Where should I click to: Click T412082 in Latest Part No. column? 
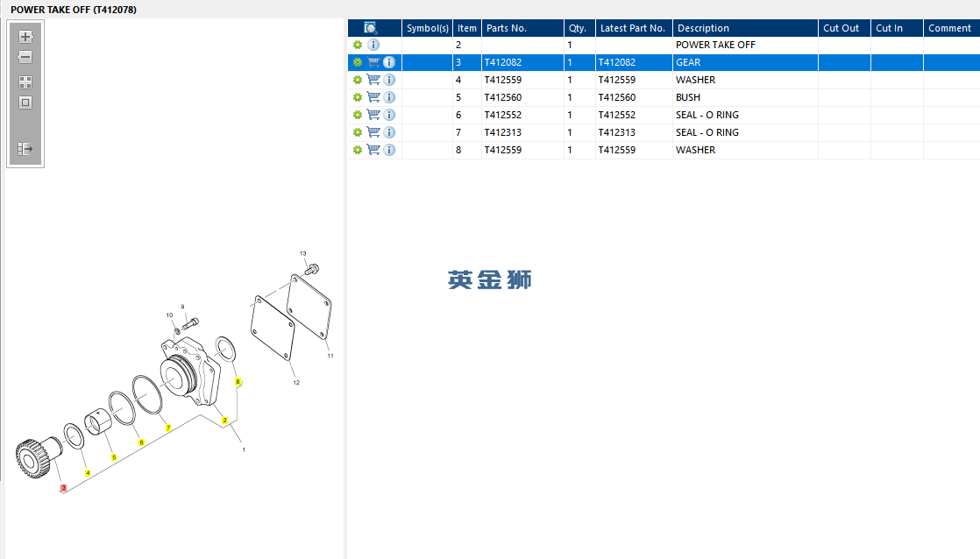click(x=617, y=62)
